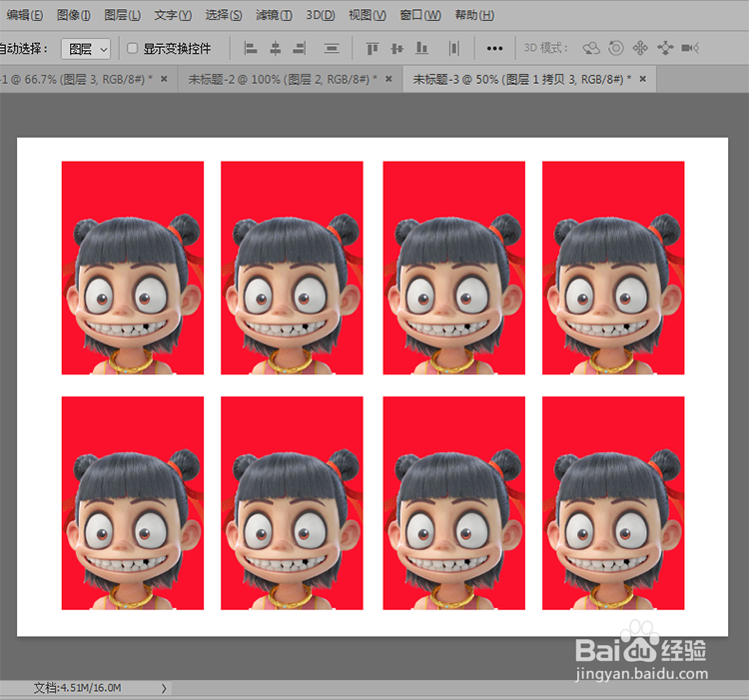Open the 3D(D) menu

(x=320, y=15)
